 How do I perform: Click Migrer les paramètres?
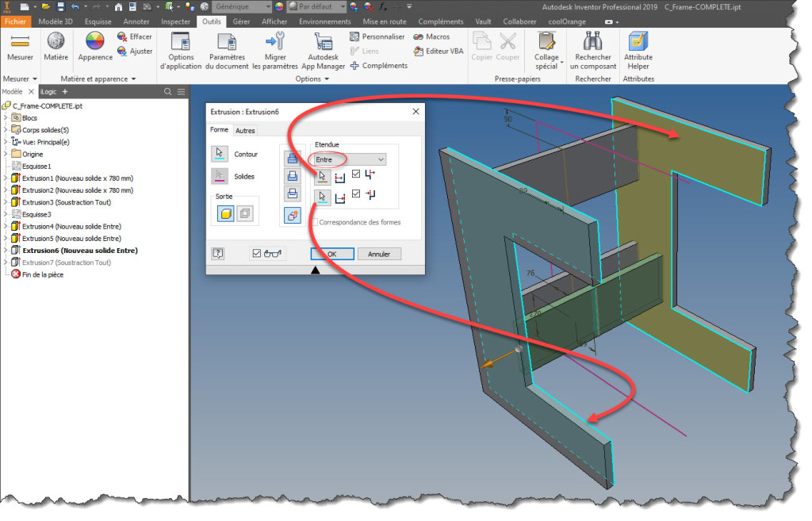(275, 48)
